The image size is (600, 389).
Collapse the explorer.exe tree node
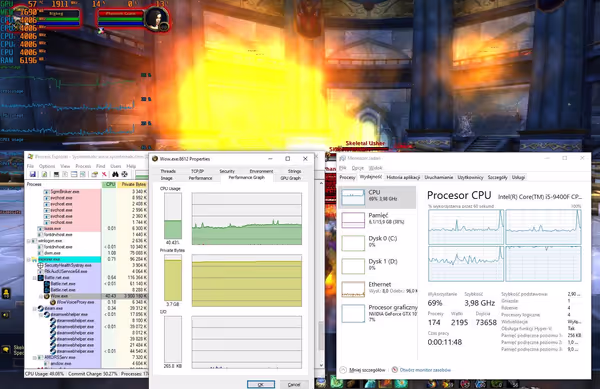tap(29, 259)
